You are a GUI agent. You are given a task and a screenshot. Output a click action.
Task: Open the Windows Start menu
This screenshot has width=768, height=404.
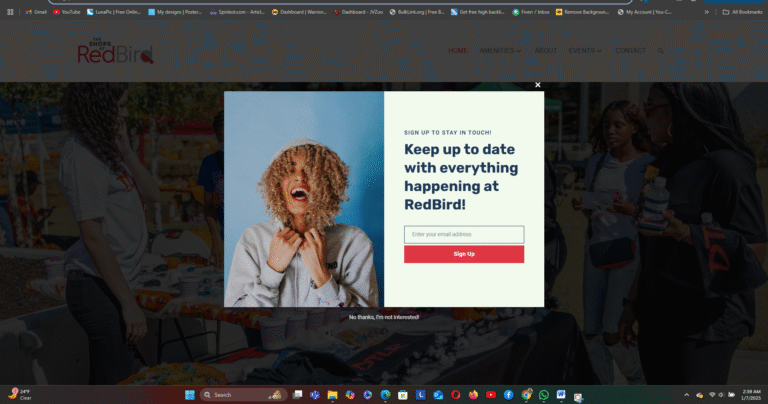pos(190,395)
